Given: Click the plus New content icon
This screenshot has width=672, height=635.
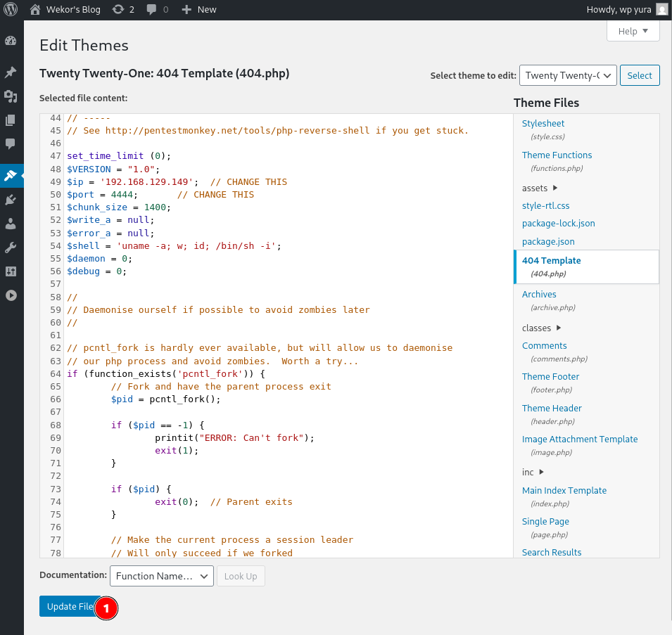Looking at the screenshot, I should 186,9.
